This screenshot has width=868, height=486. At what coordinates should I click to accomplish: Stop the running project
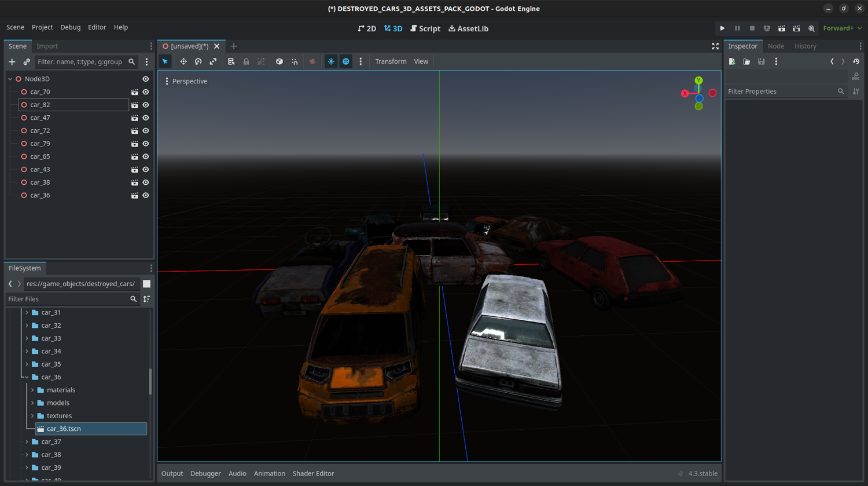point(752,28)
